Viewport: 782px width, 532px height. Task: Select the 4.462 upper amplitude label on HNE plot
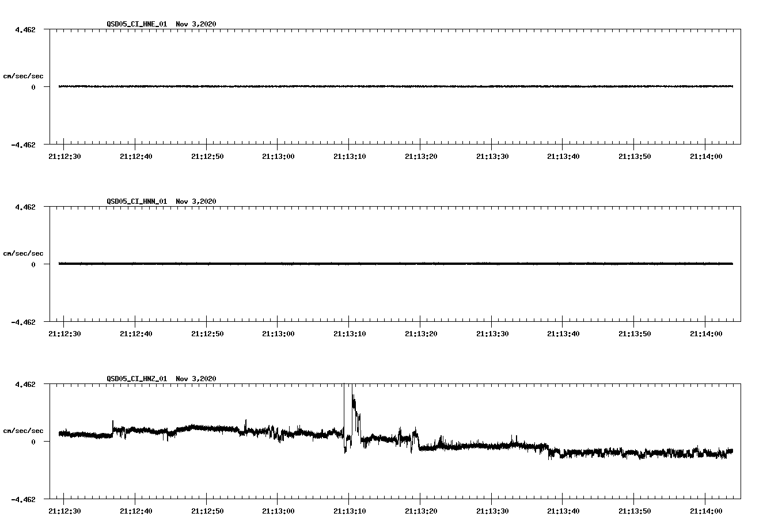click(26, 28)
